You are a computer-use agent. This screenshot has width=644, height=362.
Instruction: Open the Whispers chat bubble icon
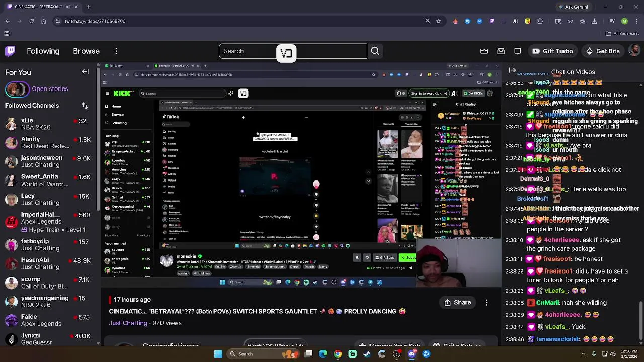pos(518,51)
